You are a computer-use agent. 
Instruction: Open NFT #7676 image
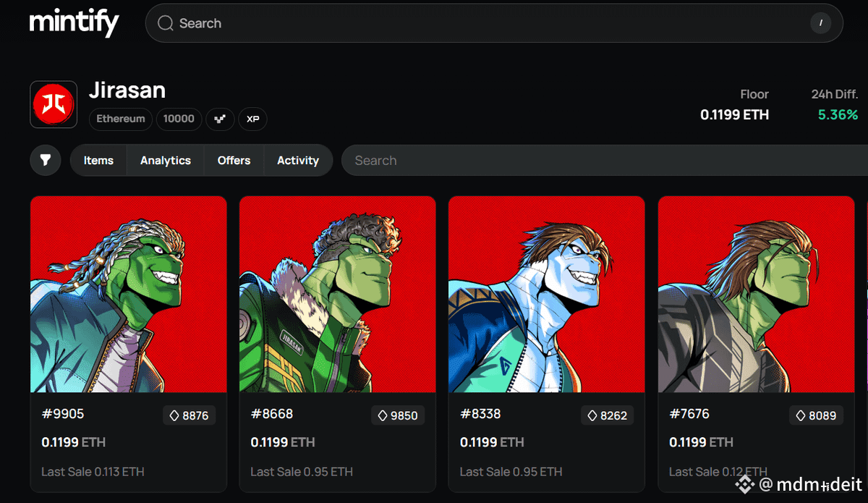tap(756, 295)
